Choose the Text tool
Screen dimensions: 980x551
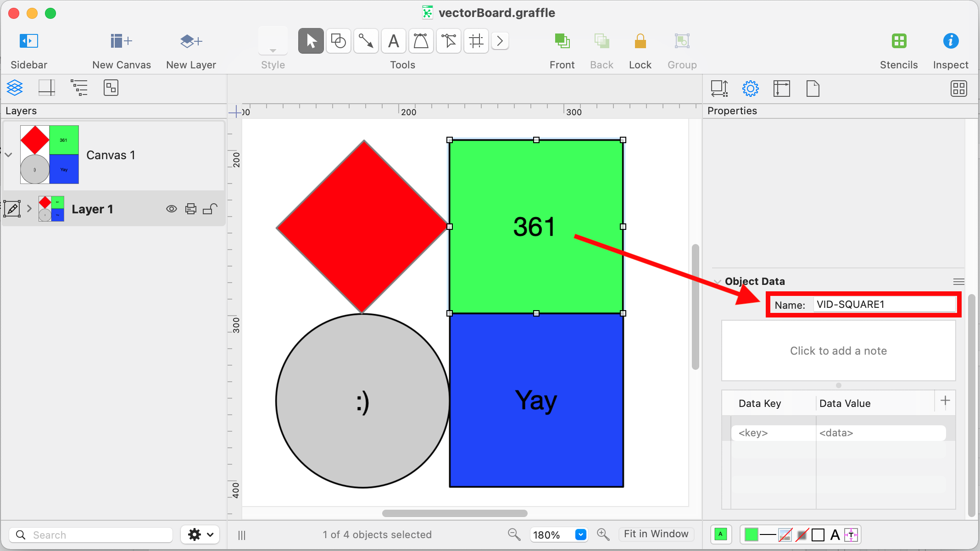pos(393,41)
